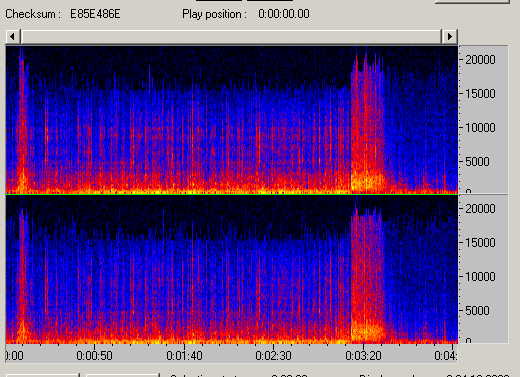Click the horizontal scrollbar thumb above the spectrogram
The width and height of the screenshot is (520, 377).
(231, 36)
